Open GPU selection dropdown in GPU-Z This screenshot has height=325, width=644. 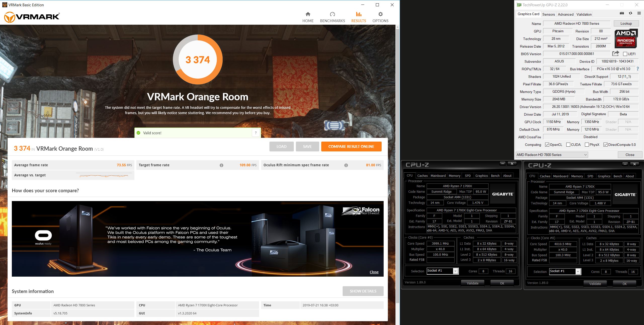point(552,155)
